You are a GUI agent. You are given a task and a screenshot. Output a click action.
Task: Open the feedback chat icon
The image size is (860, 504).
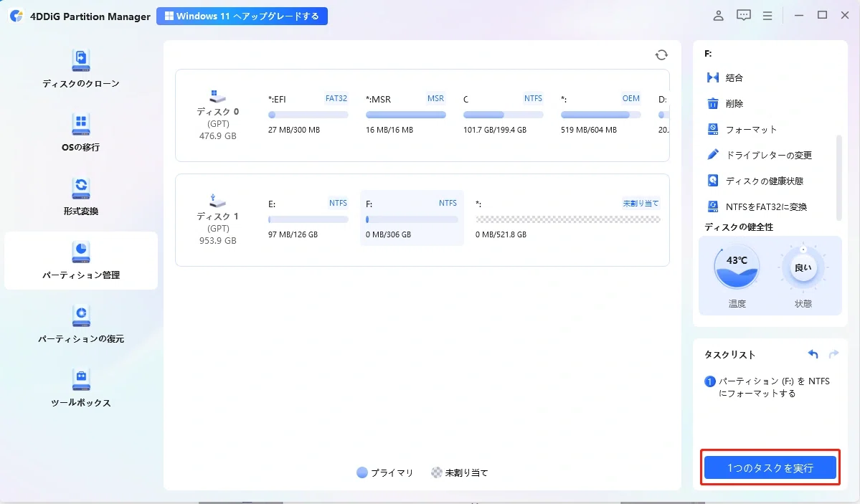(x=743, y=16)
